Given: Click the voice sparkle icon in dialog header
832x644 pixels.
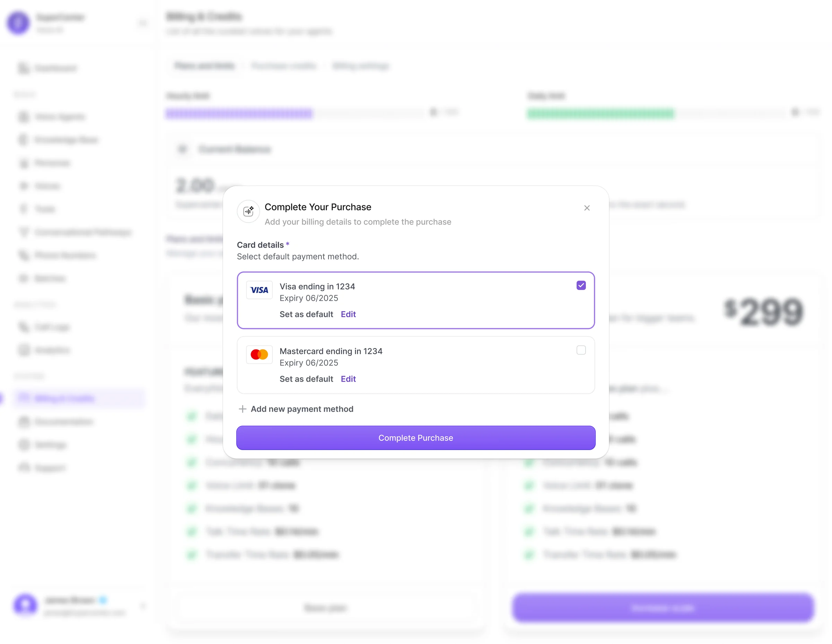Looking at the screenshot, I should (248, 211).
